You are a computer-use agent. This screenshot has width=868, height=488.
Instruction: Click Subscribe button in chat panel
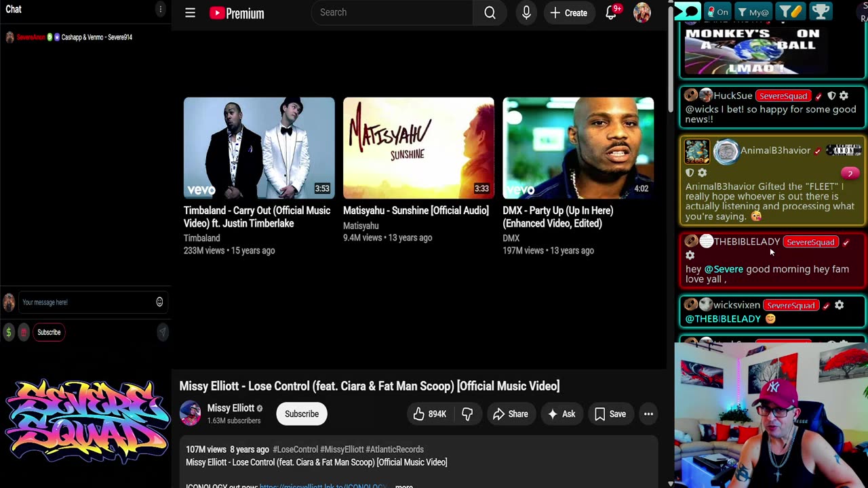49,332
